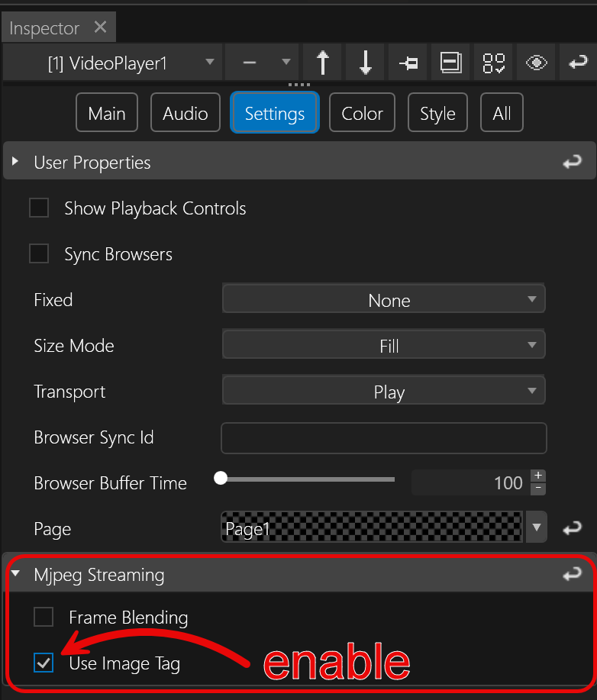The image size is (597, 700).
Task: Open the dash preset dropdown
Action: (262, 63)
